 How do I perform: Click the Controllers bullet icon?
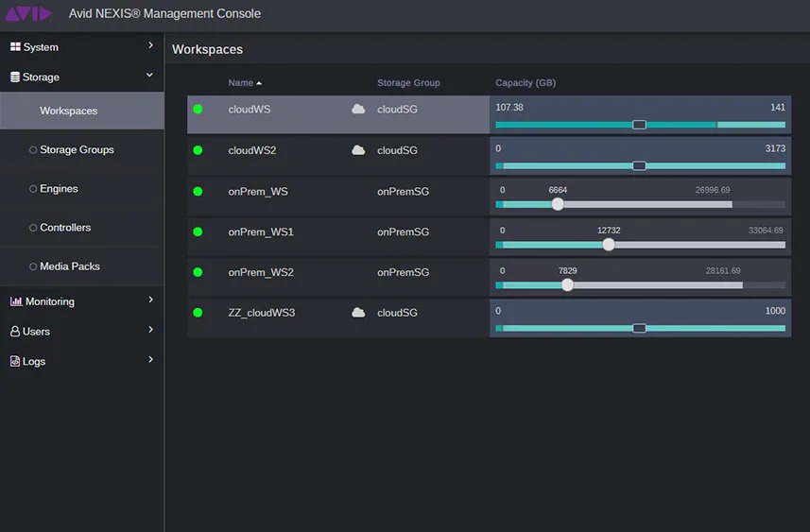coord(33,228)
